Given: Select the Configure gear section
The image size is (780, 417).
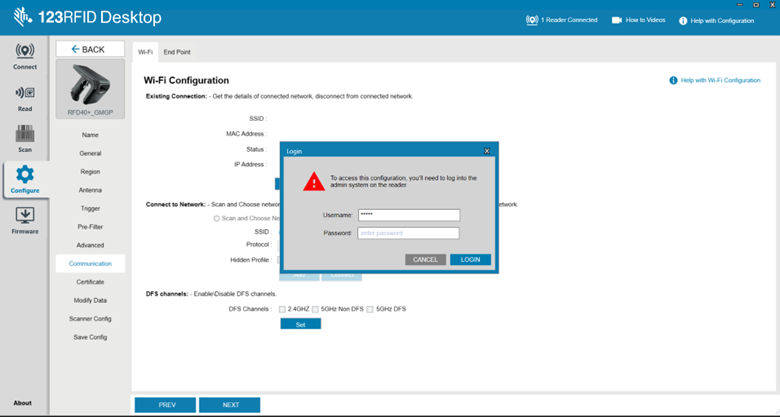Looking at the screenshot, I should tap(25, 180).
